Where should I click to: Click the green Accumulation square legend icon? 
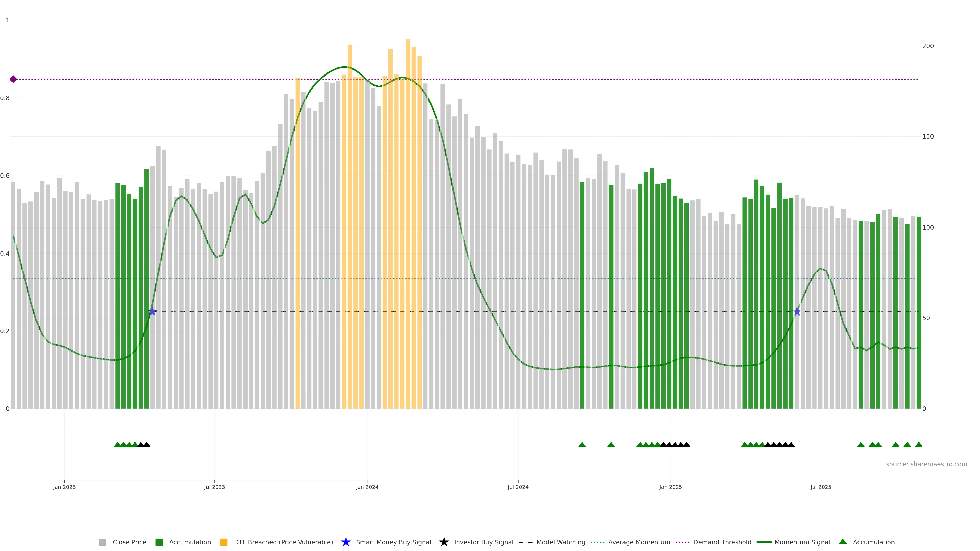[x=159, y=542]
